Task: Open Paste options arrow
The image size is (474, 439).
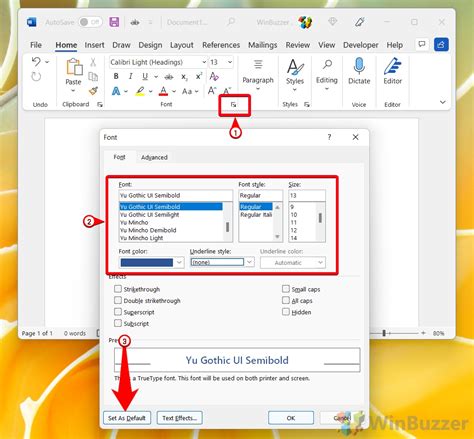Action: (73, 91)
